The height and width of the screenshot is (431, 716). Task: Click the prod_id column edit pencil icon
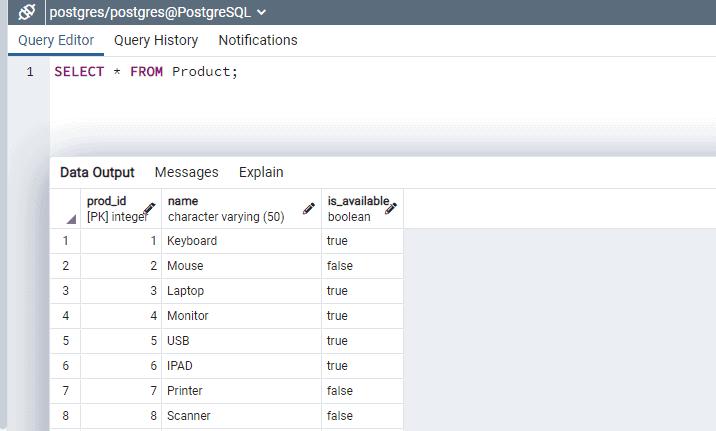150,208
